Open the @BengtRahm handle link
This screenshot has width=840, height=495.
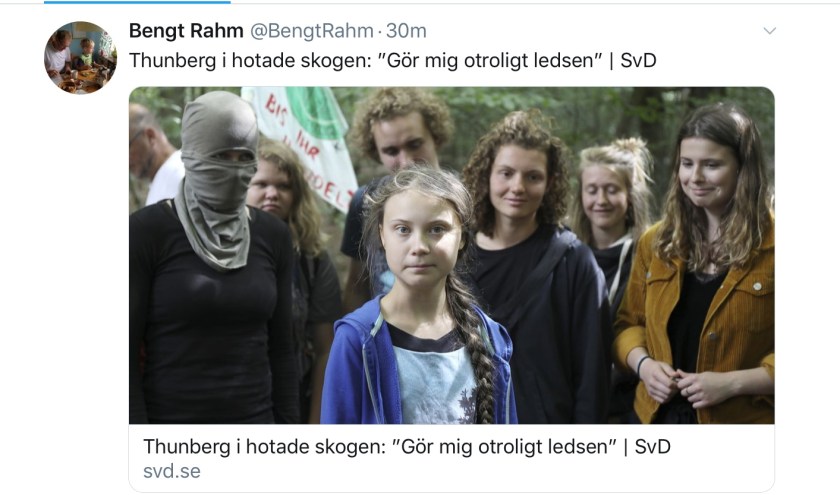[x=312, y=31]
